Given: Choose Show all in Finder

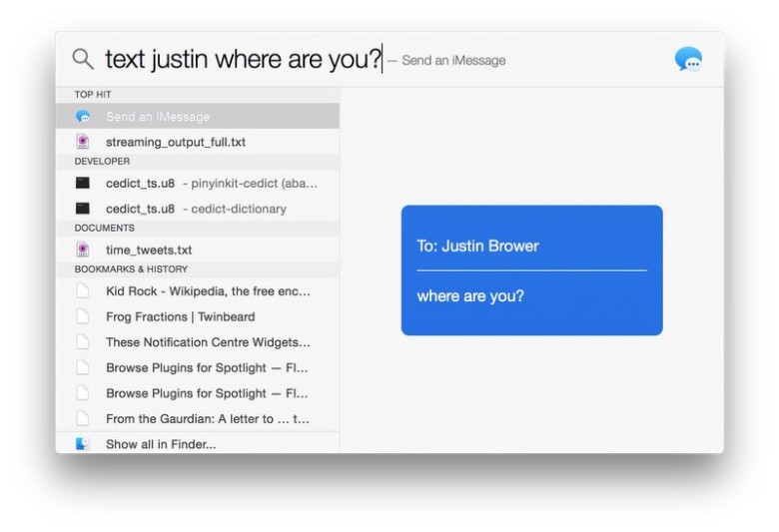Looking at the screenshot, I should pos(161,444).
